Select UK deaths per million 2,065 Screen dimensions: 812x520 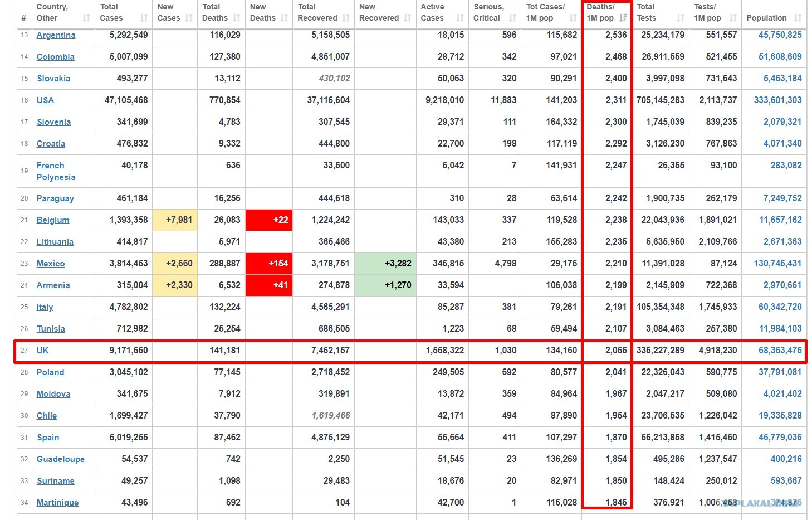[x=616, y=351]
